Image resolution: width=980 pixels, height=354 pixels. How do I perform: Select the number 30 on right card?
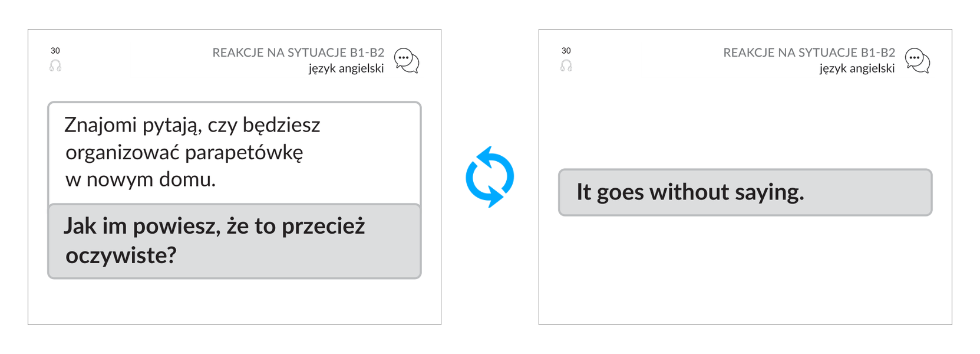(x=566, y=51)
